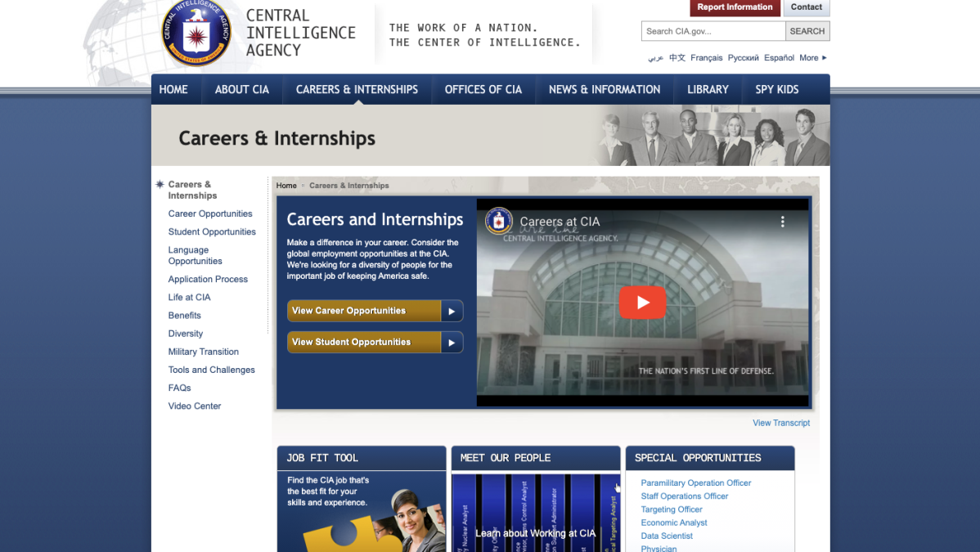Open the Careers & Internships nav tab
This screenshot has width=980, height=552.
pyautogui.click(x=357, y=90)
